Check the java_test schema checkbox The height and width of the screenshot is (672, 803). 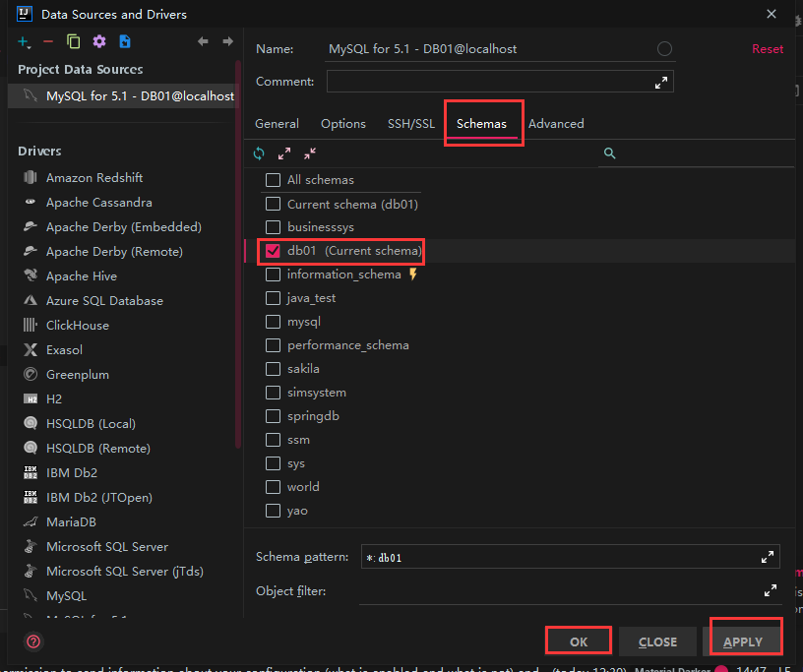click(273, 298)
